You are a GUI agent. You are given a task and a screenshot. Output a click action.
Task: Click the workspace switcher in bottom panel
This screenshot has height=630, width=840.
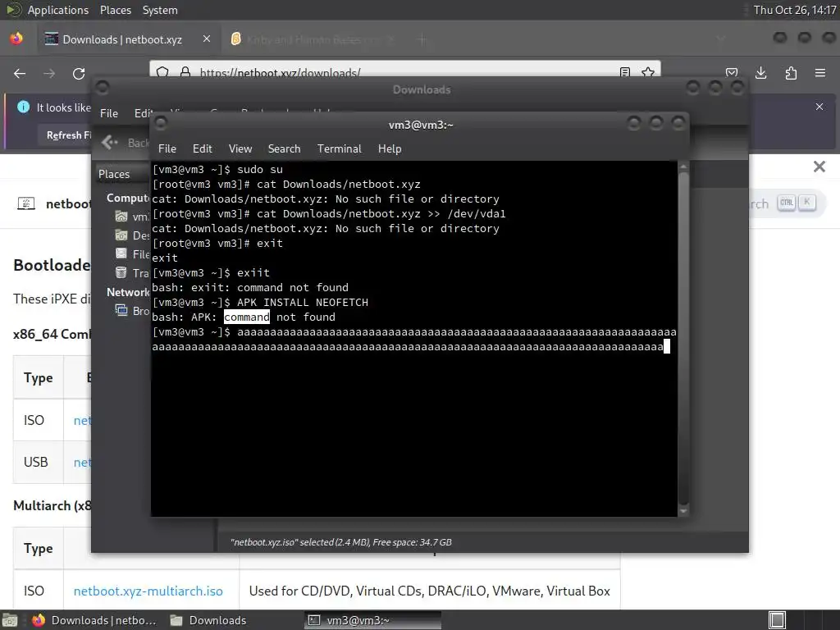click(x=778, y=620)
